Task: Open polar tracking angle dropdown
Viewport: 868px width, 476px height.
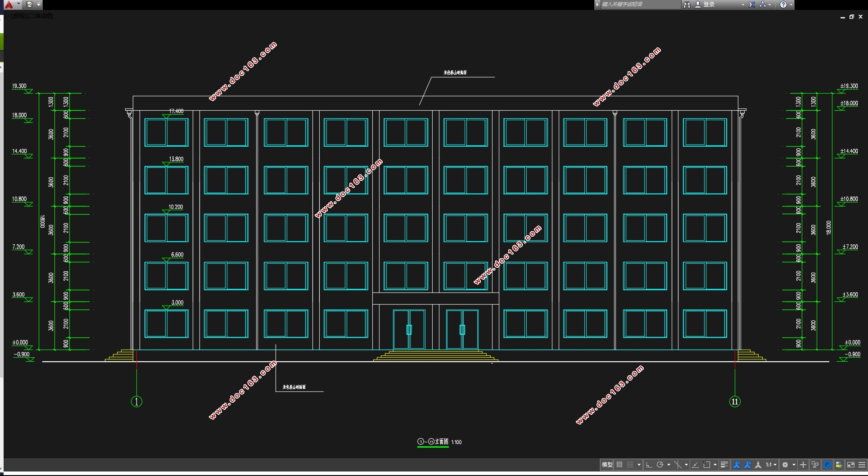Action: [669, 465]
